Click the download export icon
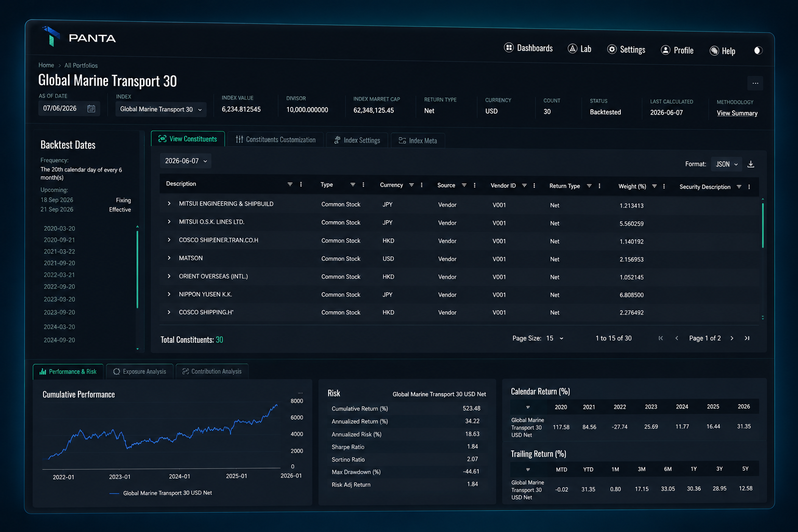Screen dimensions: 798x532 click(751, 164)
